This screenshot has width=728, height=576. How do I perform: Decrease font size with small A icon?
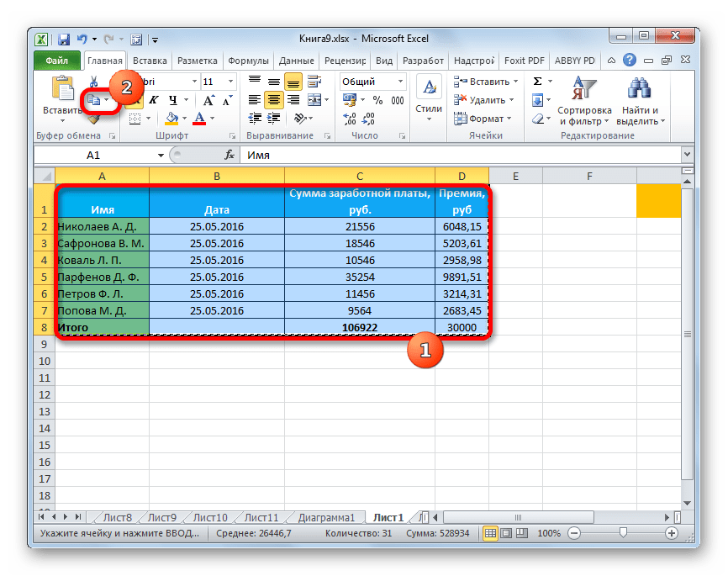[227, 101]
